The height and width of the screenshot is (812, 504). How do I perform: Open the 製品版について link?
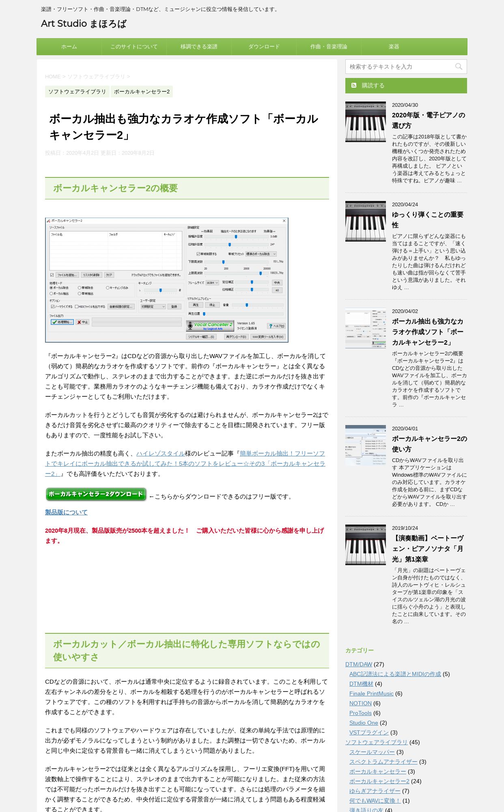66,512
